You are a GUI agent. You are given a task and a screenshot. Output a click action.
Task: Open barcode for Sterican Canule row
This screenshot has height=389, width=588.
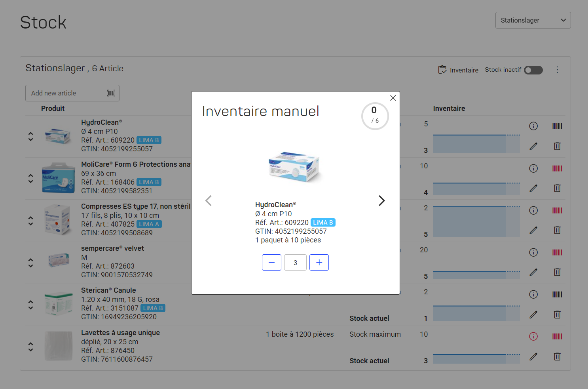click(557, 294)
